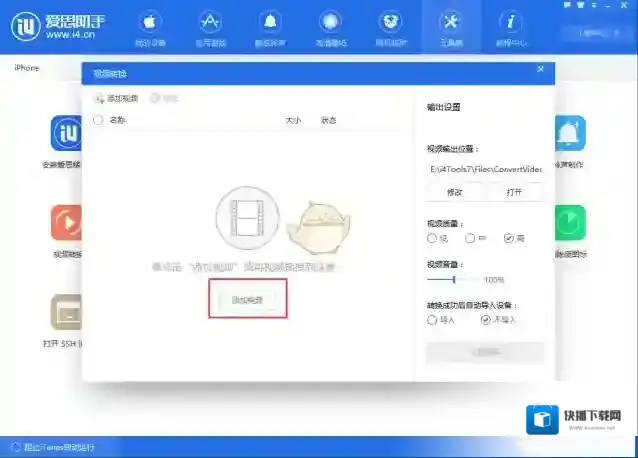638x458 pixels.
Task: Open the App Store apps and games tab
Action: pos(210,27)
